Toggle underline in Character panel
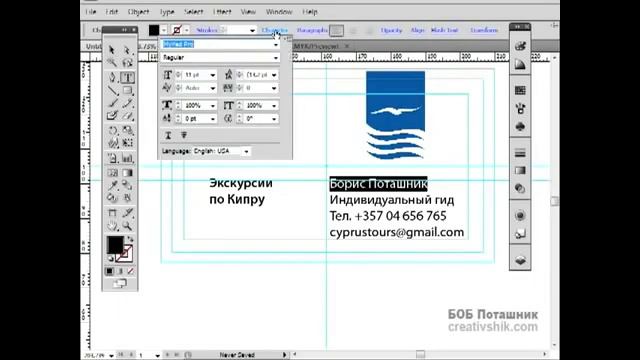640x360 pixels. [x=168, y=135]
